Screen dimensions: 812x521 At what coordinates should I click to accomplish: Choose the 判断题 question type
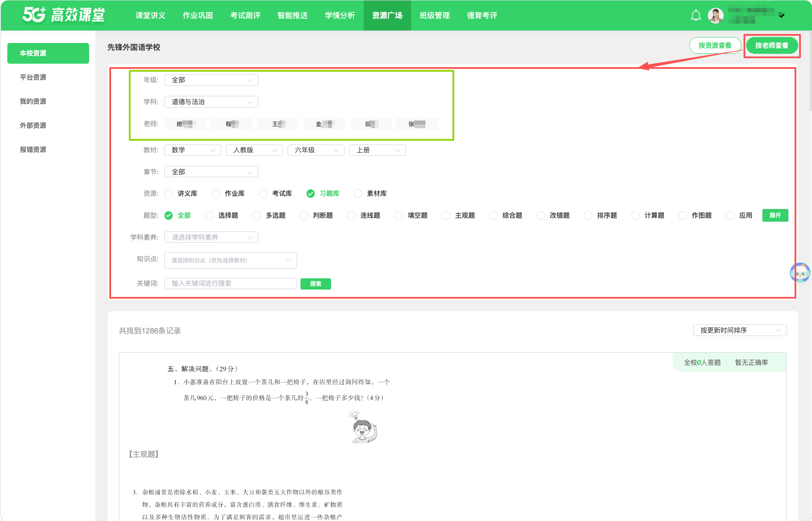click(x=304, y=216)
